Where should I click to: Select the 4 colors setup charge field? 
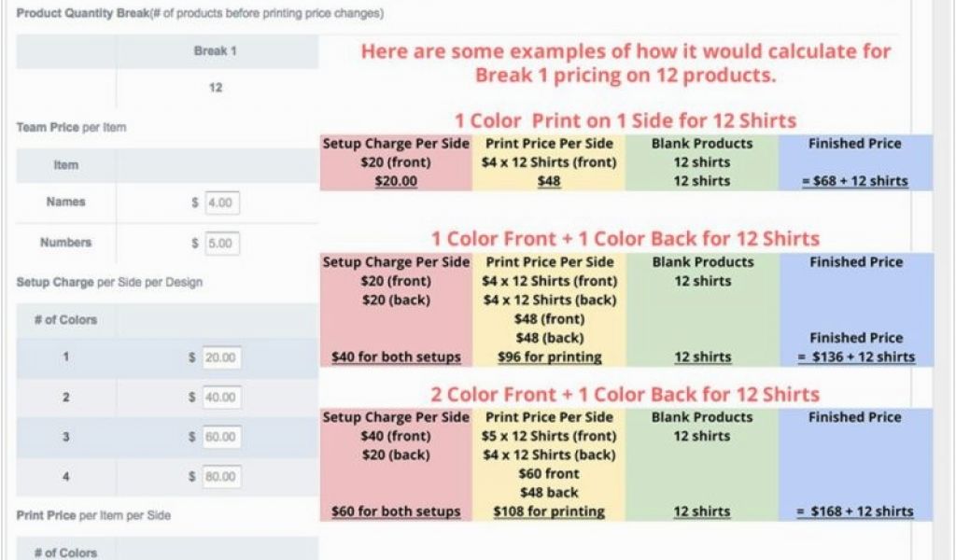pyautogui.click(x=222, y=478)
